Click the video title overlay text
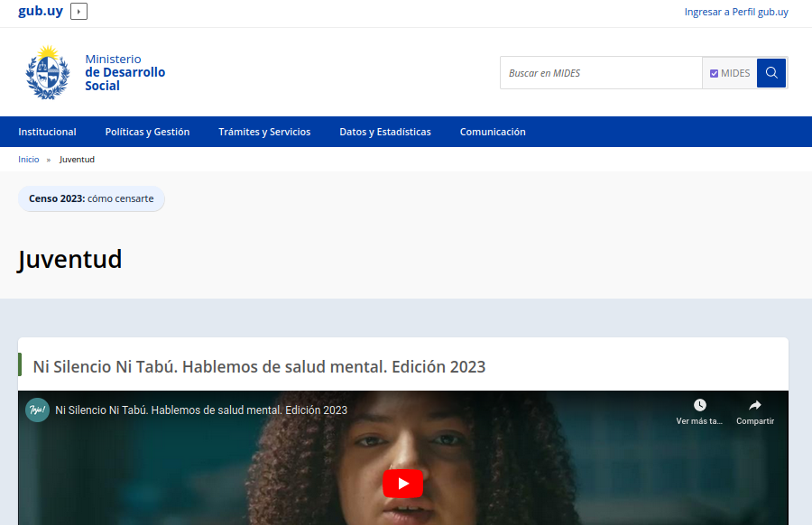The height and width of the screenshot is (525, 812). pos(201,410)
